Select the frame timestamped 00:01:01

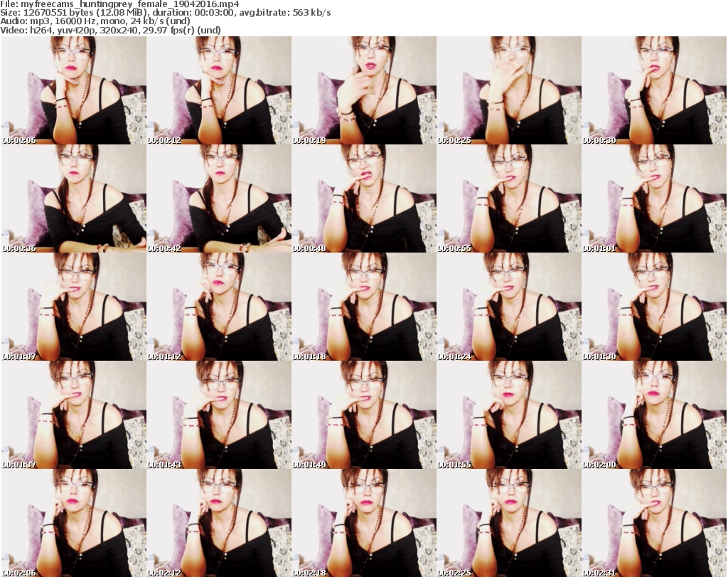654,198
